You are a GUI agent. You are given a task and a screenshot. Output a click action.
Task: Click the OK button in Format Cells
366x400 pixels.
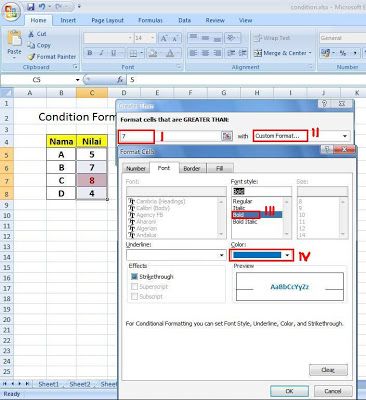click(289, 391)
